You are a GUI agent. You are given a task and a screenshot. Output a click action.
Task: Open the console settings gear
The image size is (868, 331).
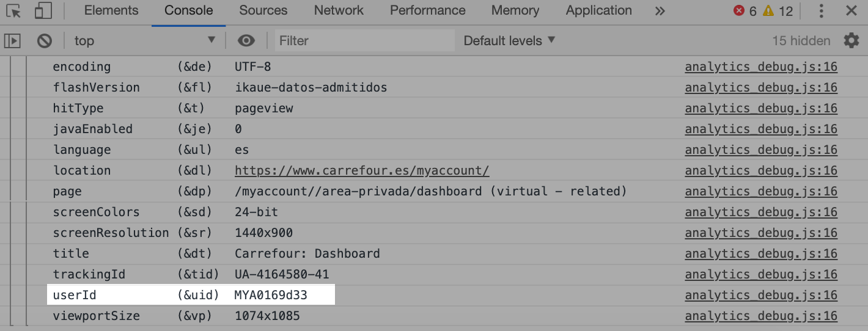tap(851, 41)
